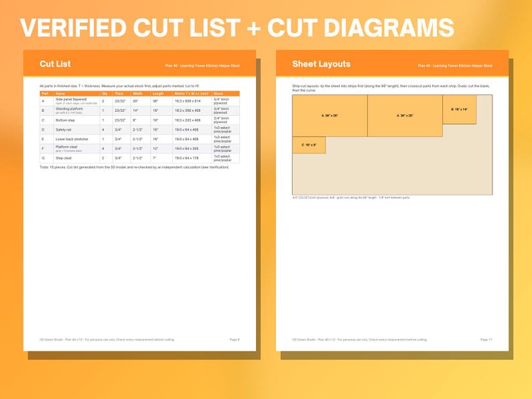
Task: Click the 'Standing platform' row name
Action: pos(69,109)
